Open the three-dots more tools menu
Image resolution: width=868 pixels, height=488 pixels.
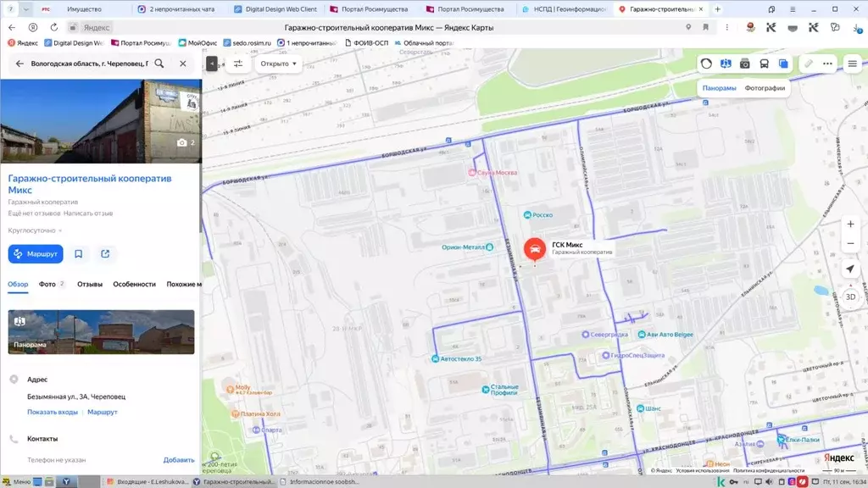click(x=827, y=64)
